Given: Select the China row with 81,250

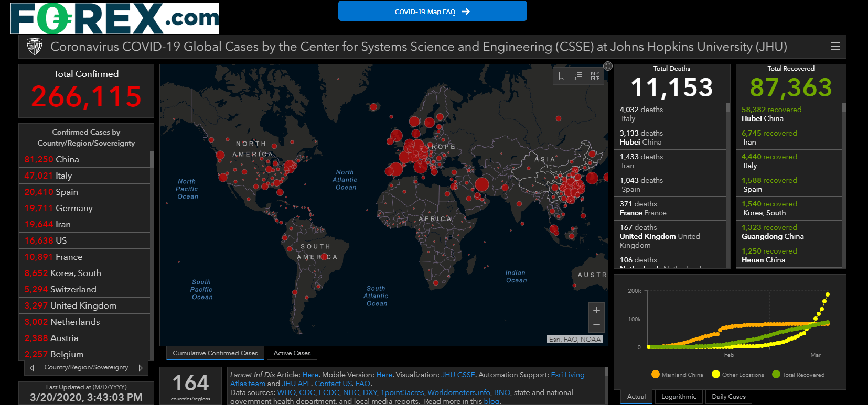Looking at the screenshot, I should coord(84,159).
